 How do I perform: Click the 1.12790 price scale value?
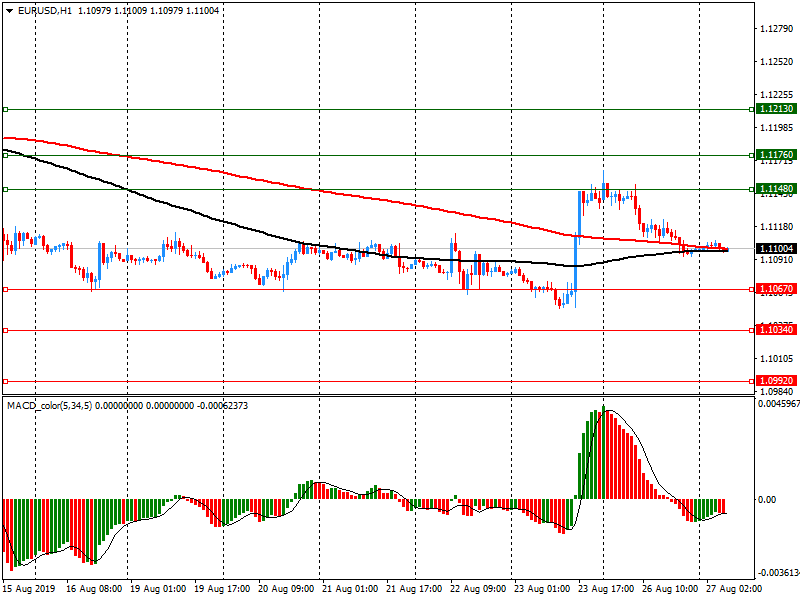click(777, 29)
